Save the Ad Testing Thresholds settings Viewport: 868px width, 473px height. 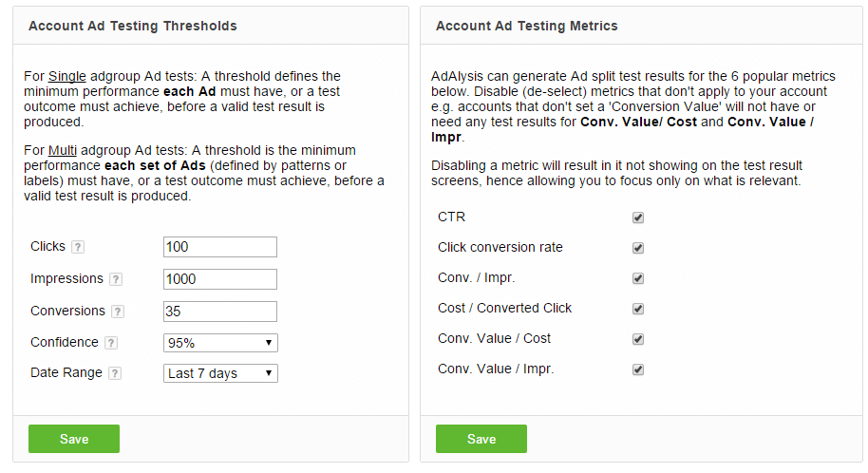coord(74,439)
